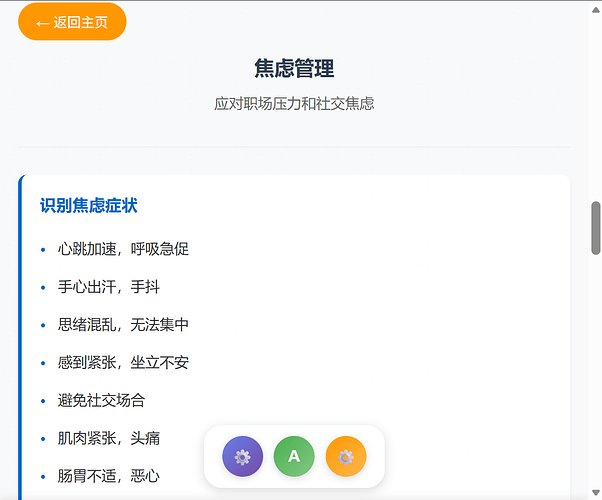Click the 返回主页 back button

(x=72, y=22)
